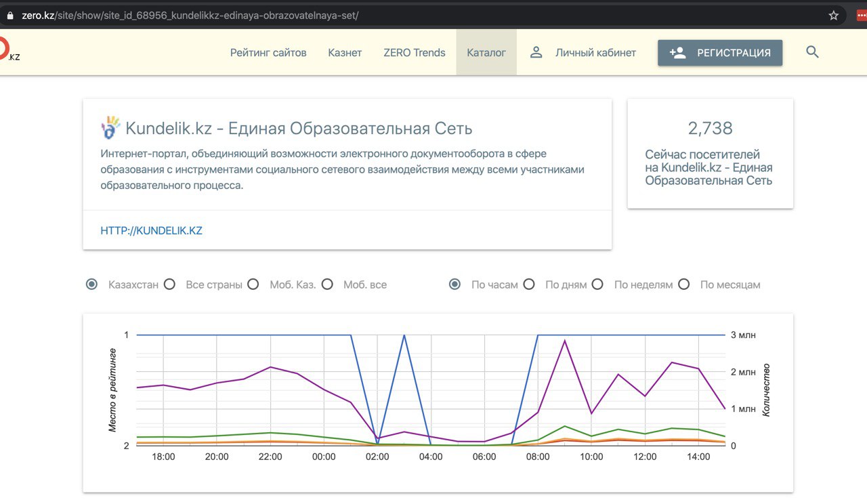Image resolution: width=867 pixels, height=504 pixels.
Task: Bookmark page with the star icon
Action: (834, 15)
